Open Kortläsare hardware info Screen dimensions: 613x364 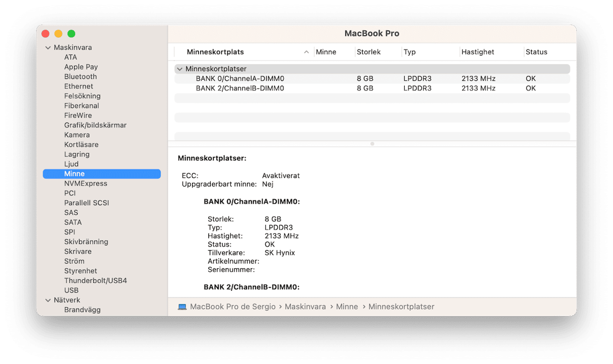81,145
